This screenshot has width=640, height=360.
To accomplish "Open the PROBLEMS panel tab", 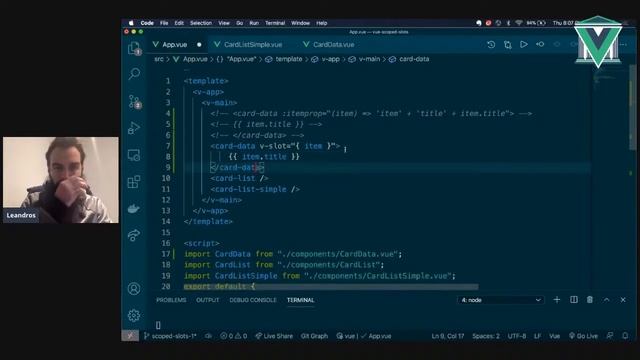I will [171, 300].
